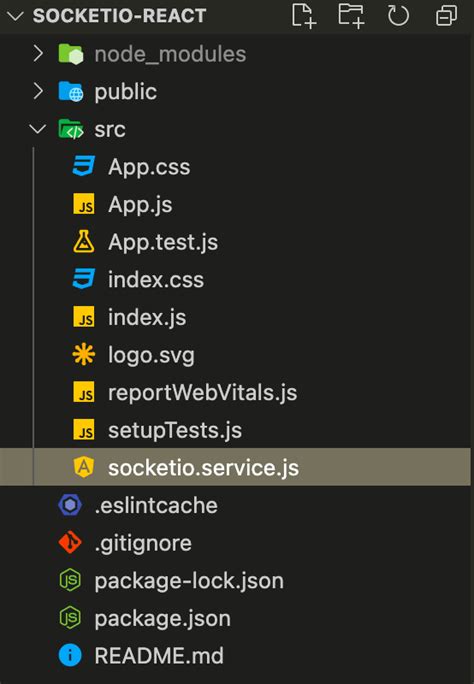Expand the node_modules folder chevron
474x684 pixels.
38,54
